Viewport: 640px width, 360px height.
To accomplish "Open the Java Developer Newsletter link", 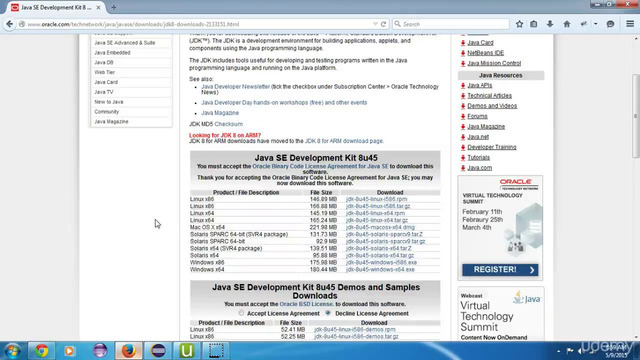I will (x=235, y=87).
